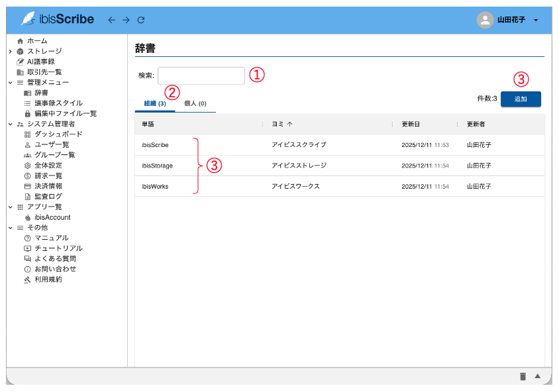The image size is (559, 392).
Task: Click the back arrow navigation icon
Action: point(111,20)
